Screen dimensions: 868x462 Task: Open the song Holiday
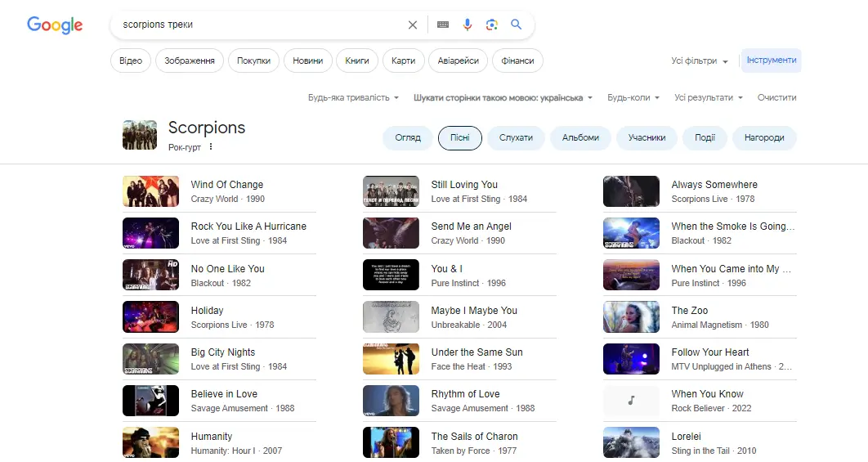(219, 317)
